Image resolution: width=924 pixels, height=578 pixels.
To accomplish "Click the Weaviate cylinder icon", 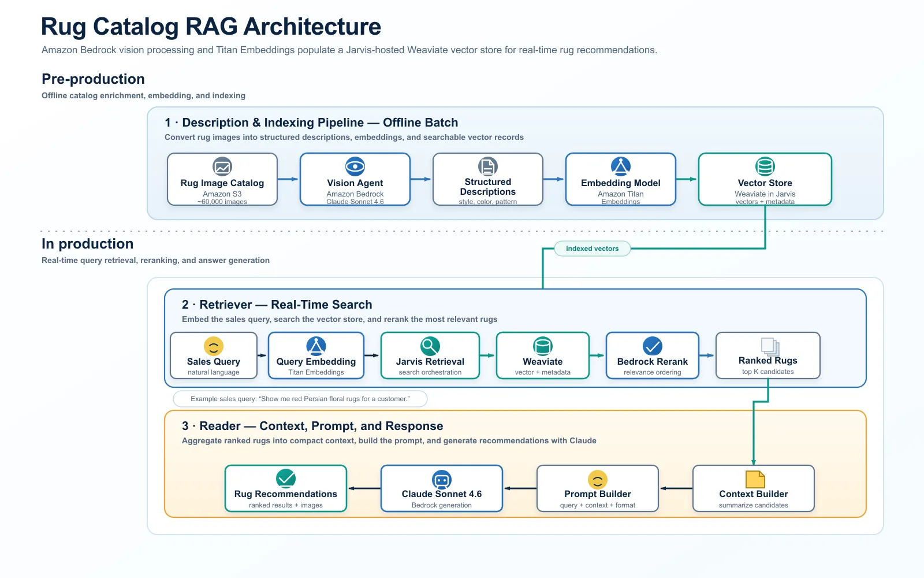I will point(543,346).
